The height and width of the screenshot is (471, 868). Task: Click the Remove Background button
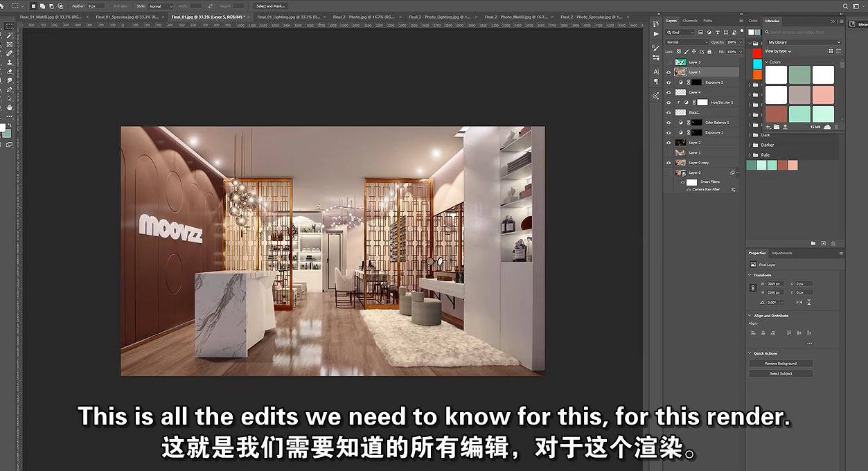(781, 364)
